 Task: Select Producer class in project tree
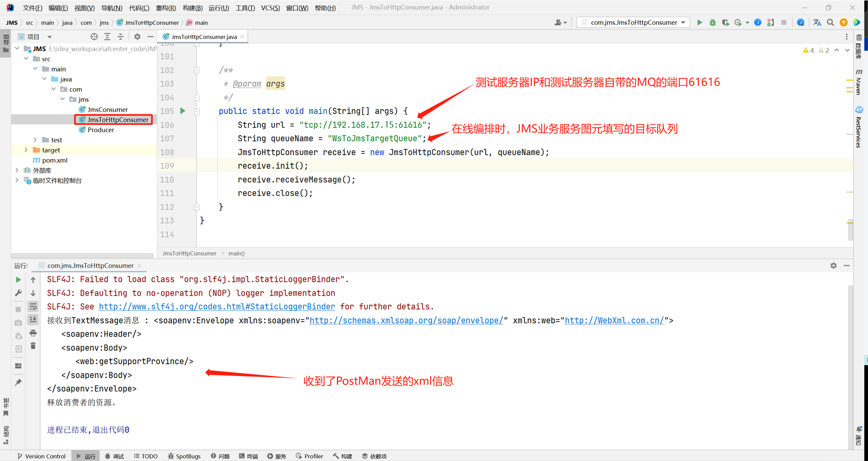[x=100, y=130]
